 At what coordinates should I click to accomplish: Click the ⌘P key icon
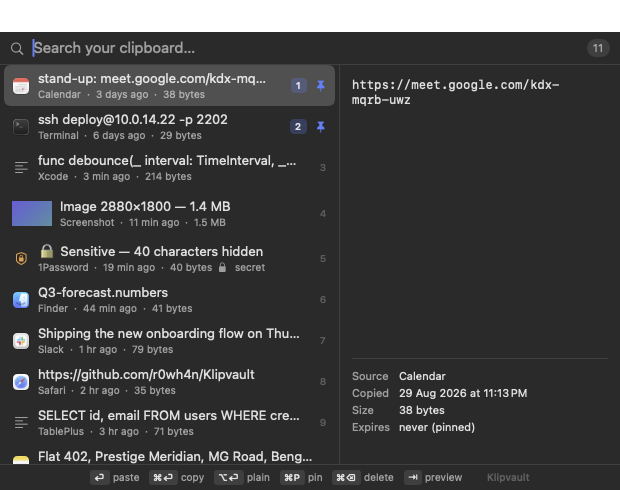(x=292, y=477)
